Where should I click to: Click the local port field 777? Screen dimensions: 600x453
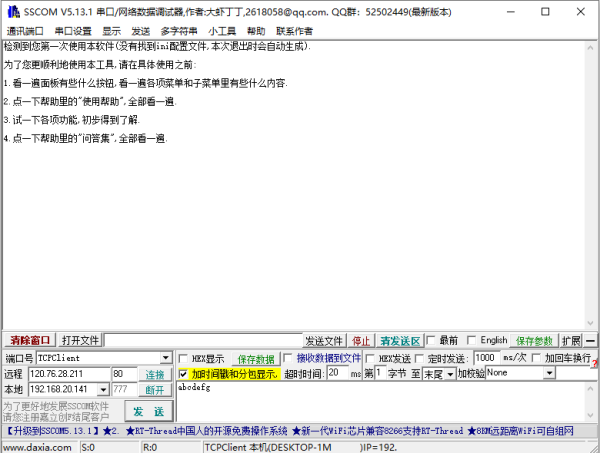click(124, 389)
